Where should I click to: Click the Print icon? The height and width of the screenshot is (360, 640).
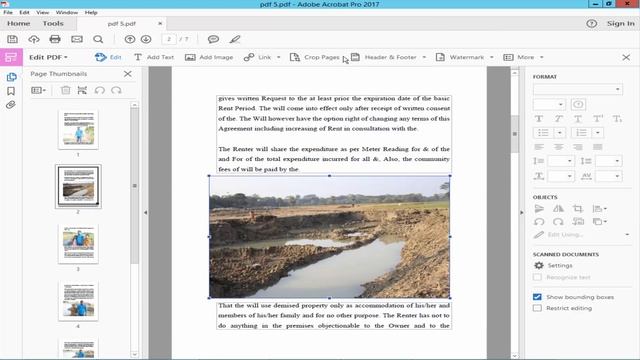[x=55, y=39]
